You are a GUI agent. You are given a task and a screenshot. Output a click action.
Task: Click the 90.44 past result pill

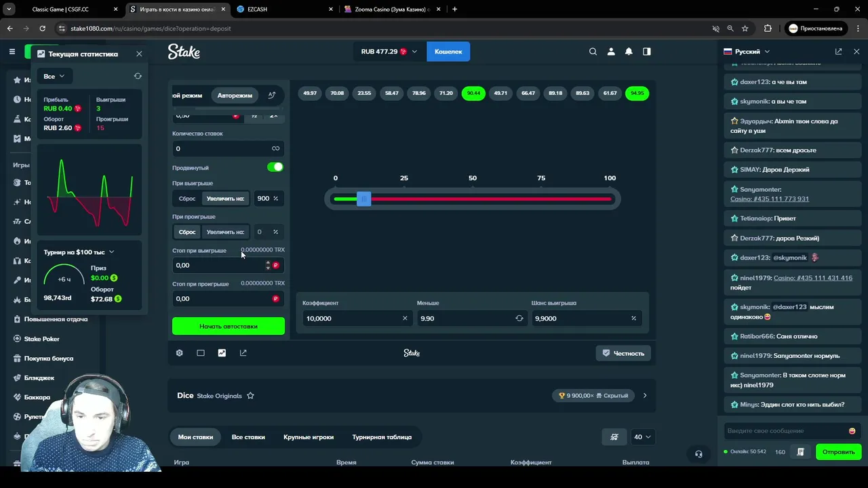(473, 93)
